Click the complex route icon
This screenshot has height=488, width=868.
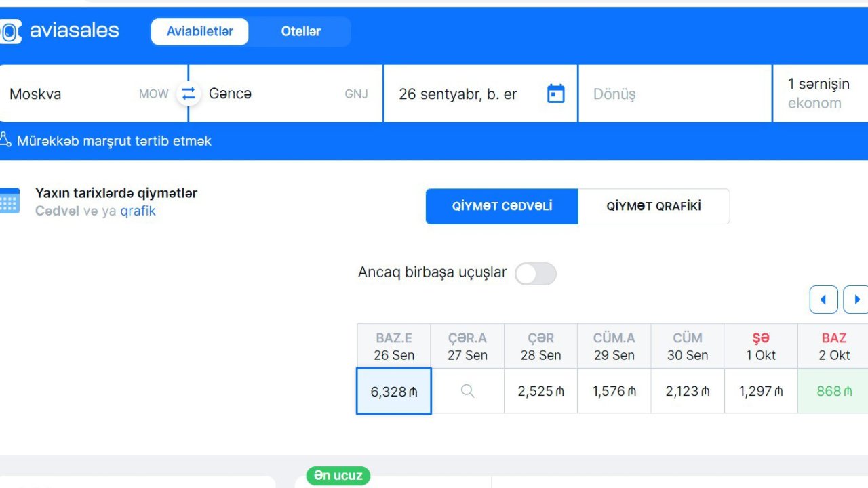point(5,140)
